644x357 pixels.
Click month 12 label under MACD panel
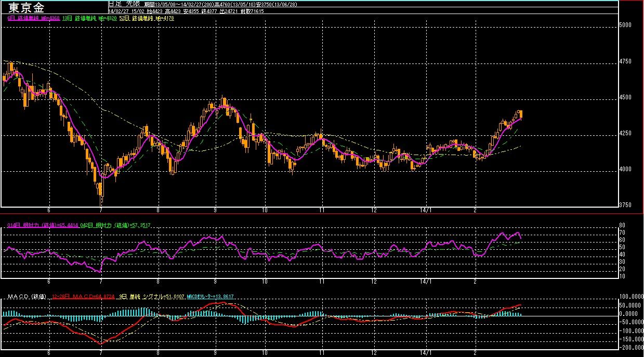[x=374, y=353]
